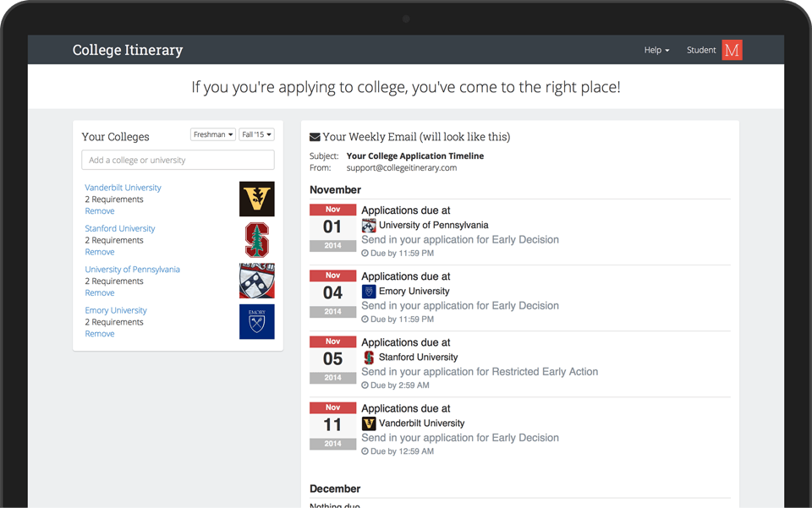Remove Emory University from the list
Image resolution: width=812 pixels, height=508 pixels.
(100, 334)
